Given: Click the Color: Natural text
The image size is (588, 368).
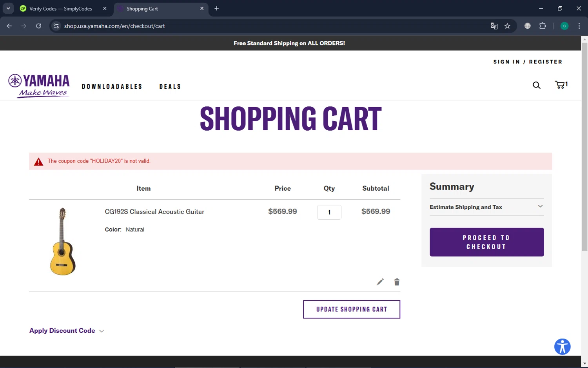Looking at the screenshot, I should click(124, 230).
